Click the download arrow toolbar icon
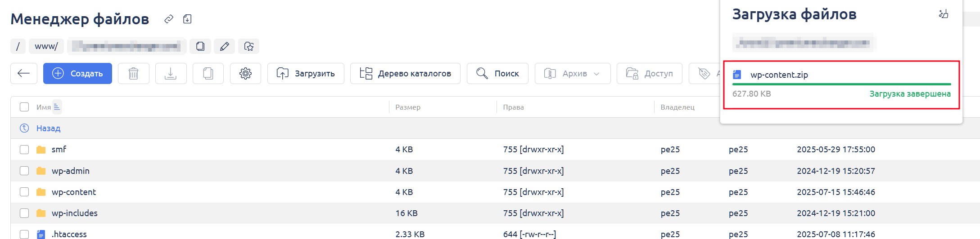The width and height of the screenshot is (980, 239). point(171,73)
